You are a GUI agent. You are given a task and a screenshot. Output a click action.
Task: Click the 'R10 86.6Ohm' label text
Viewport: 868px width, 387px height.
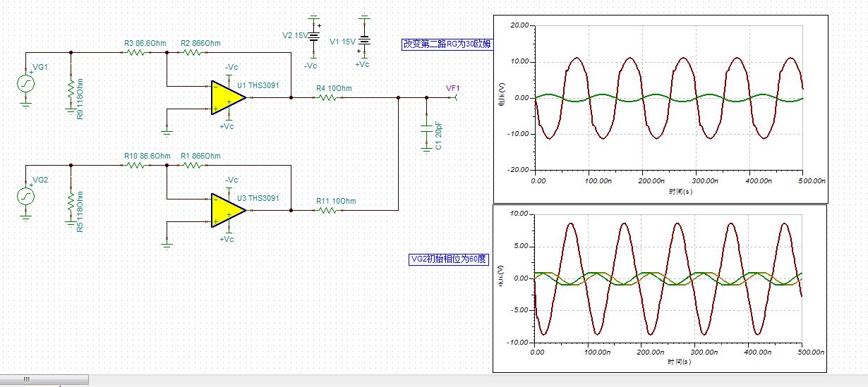pos(147,156)
